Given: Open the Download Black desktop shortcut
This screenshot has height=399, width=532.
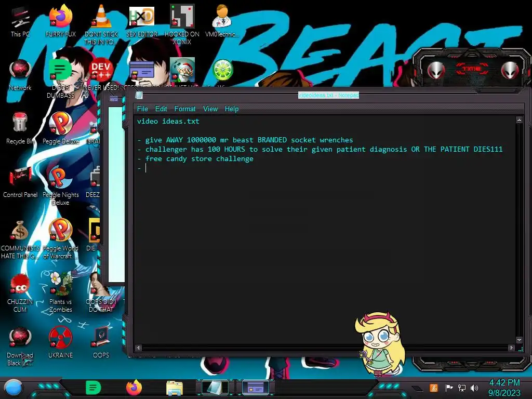Looking at the screenshot, I should tap(20, 346).
